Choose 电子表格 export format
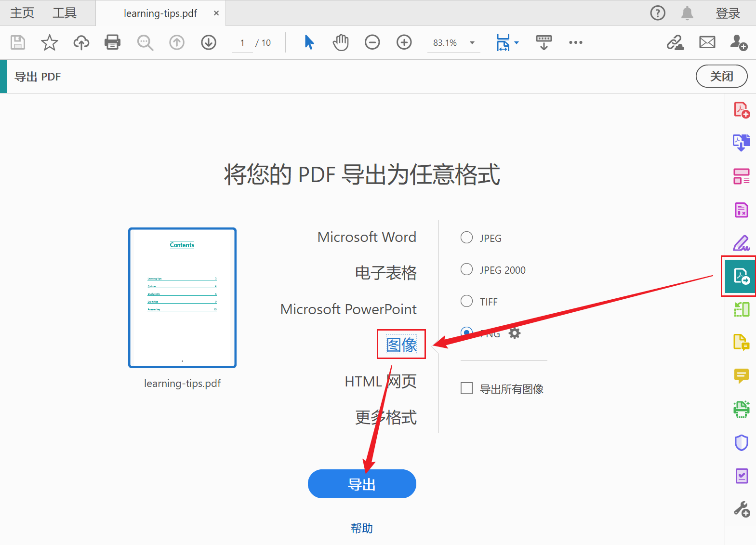Viewport: 756px width, 545px height. (386, 273)
